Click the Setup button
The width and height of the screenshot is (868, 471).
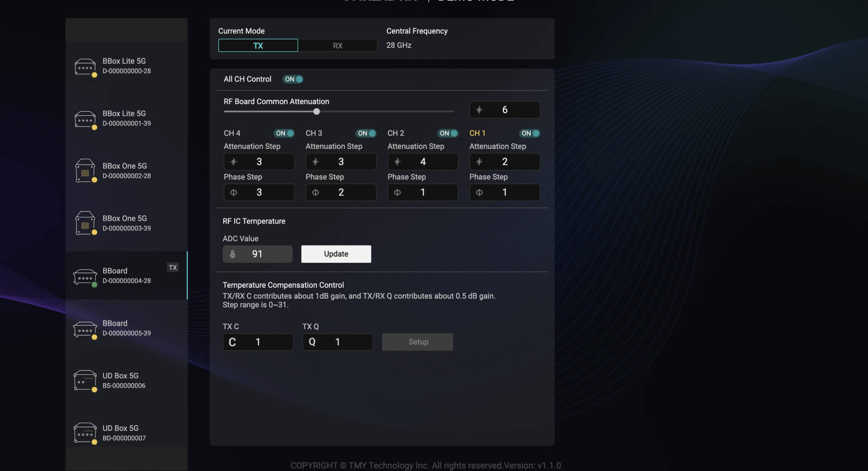click(417, 342)
